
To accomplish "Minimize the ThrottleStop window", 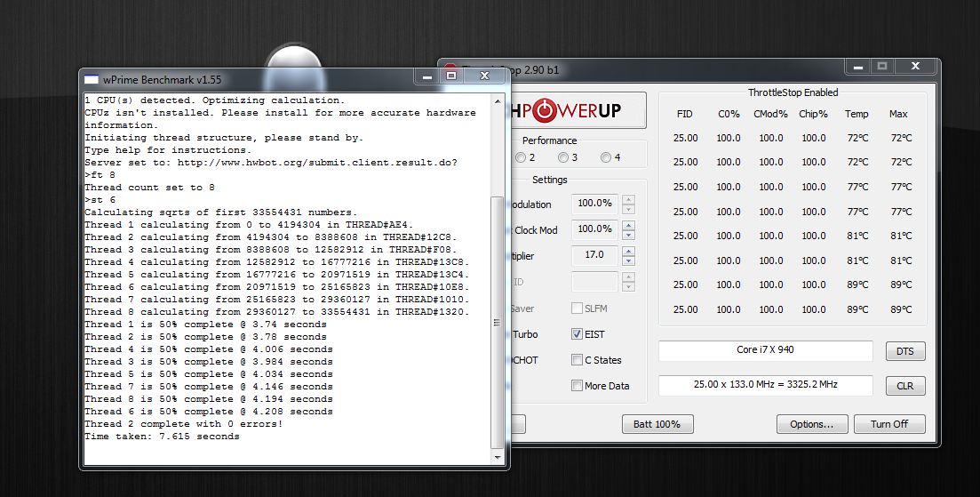I will tap(857, 66).
